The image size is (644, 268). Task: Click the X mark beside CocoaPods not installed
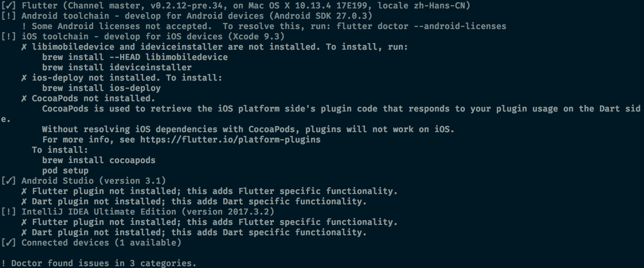[24, 98]
